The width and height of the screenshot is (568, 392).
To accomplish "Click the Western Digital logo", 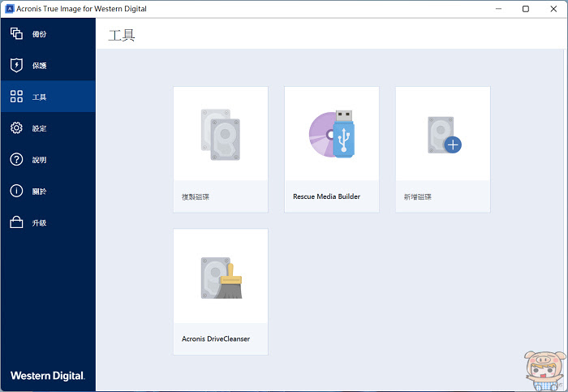I will [x=47, y=376].
